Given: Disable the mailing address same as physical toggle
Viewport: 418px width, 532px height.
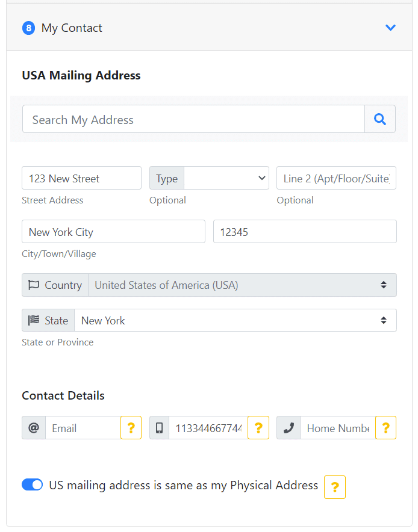Looking at the screenshot, I should (32, 484).
